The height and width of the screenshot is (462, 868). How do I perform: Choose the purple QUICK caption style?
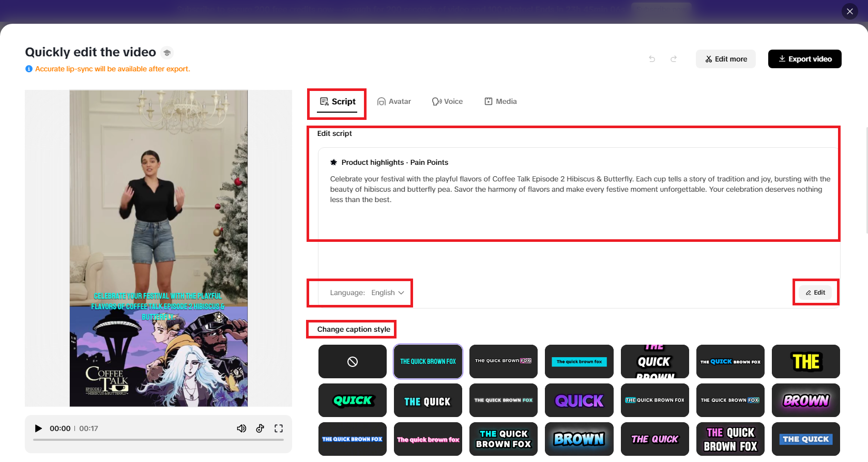tap(579, 401)
